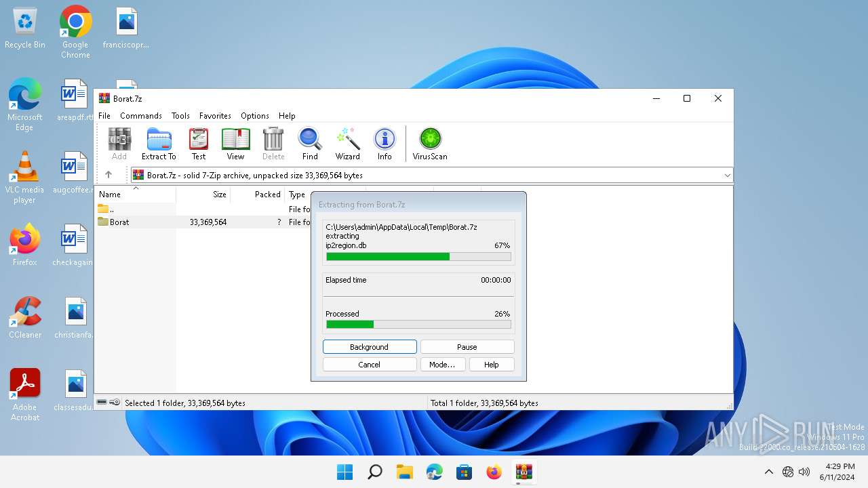This screenshot has width=868, height=488.
Task: Open the Extract To tool
Action: (159, 144)
